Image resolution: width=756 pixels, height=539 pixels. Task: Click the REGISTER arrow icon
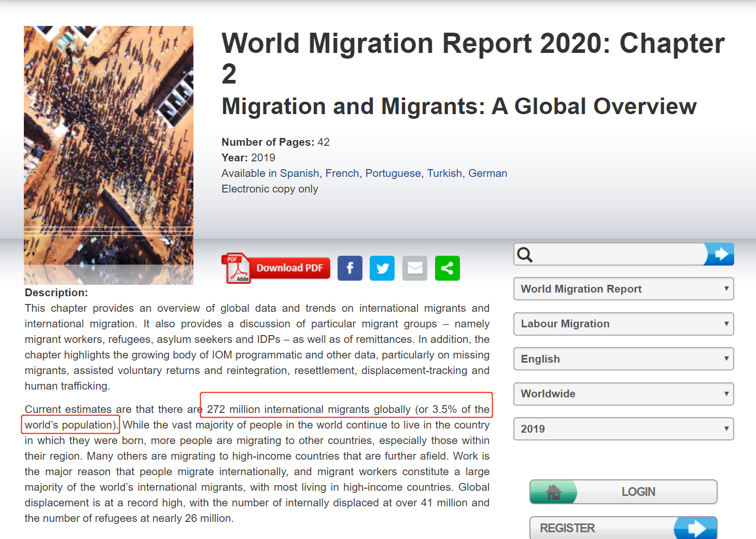point(696,528)
